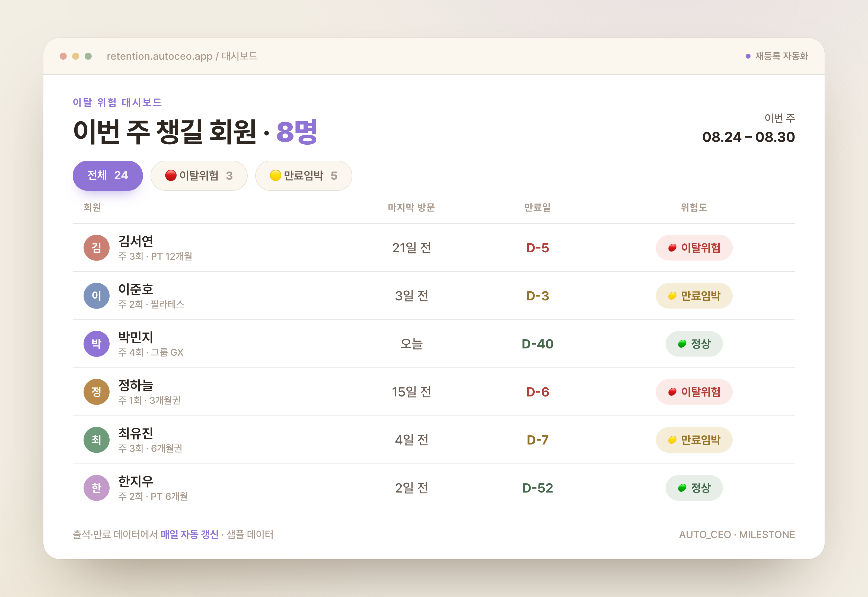This screenshot has height=597, width=868.
Task: Click the green window maximize dot
Action: [x=88, y=56]
